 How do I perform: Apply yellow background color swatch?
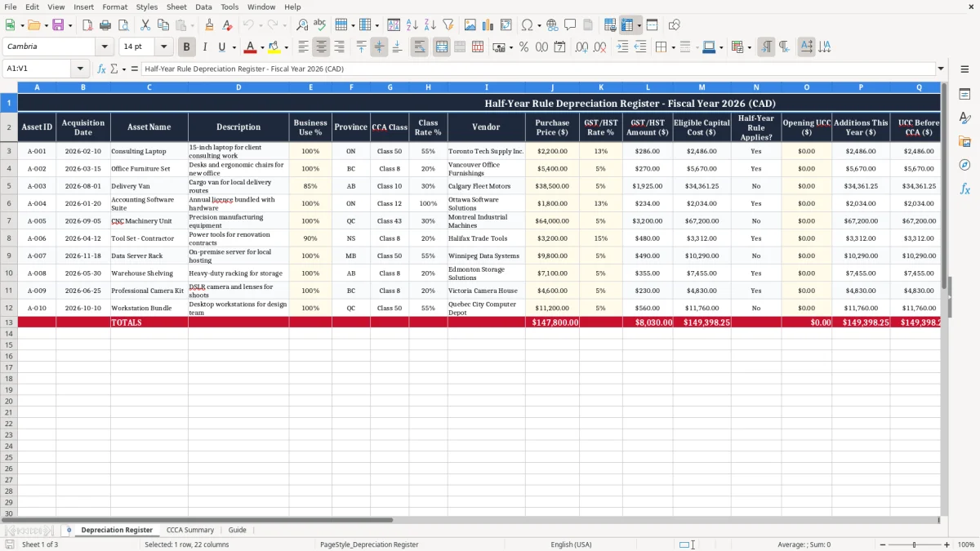[274, 47]
